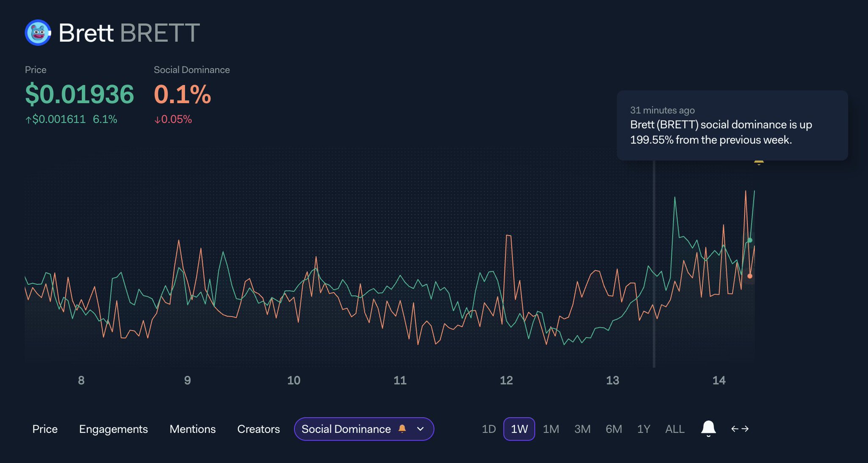Viewport: 868px width, 463px height.
Task: Expand the Social Dominance dropdown chevron
Action: pos(420,429)
